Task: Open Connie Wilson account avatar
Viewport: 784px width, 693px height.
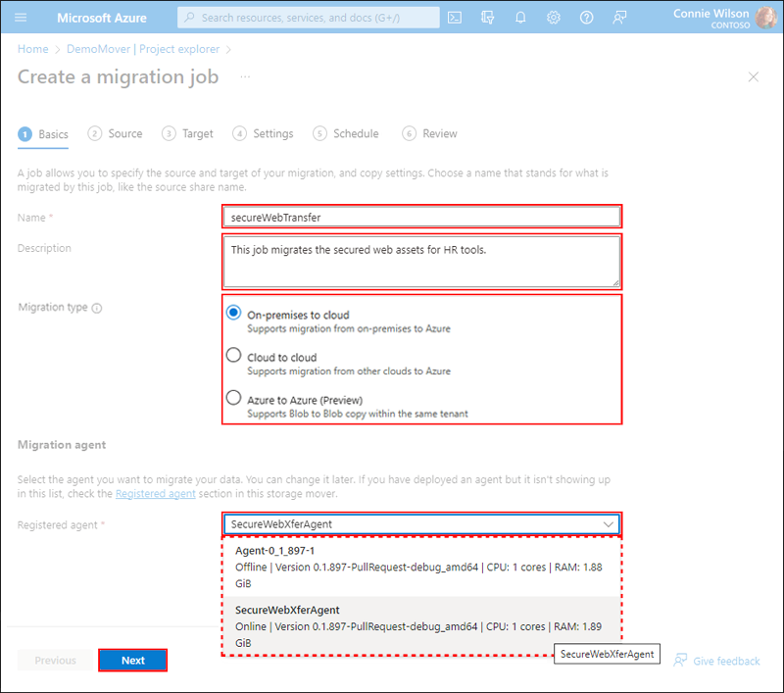Action: (765, 18)
